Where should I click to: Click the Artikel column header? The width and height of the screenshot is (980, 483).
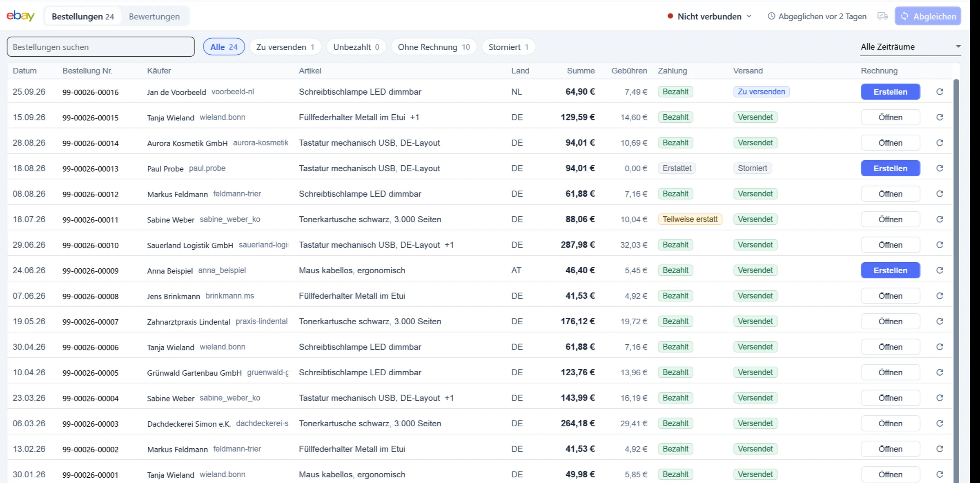pos(310,71)
